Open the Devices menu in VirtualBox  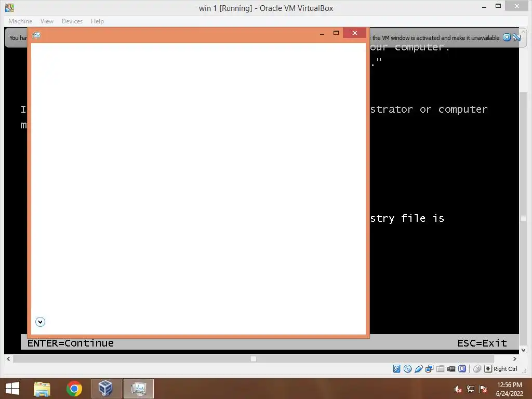pyautogui.click(x=72, y=21)
